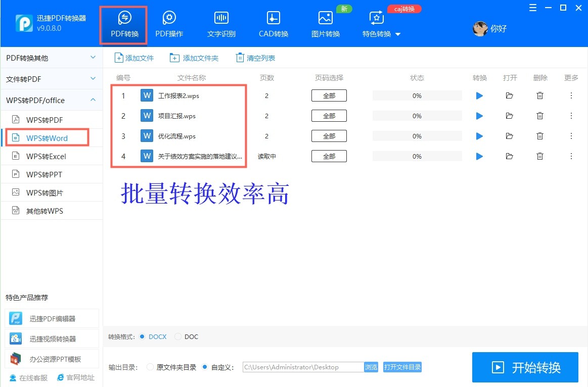Click 添加文件夹 button
588x387 pixels.
(x=194, y=58)
